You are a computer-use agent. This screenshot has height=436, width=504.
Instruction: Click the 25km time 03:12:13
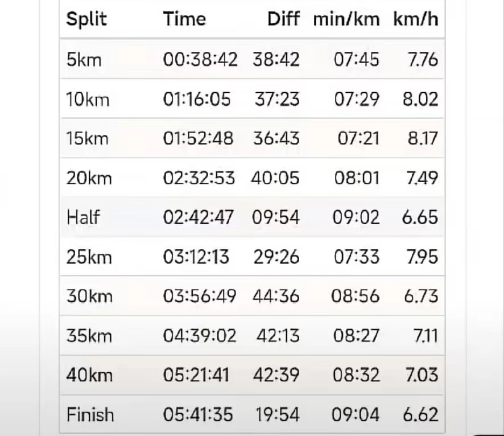pyautogui.click(x=196, y=257)
